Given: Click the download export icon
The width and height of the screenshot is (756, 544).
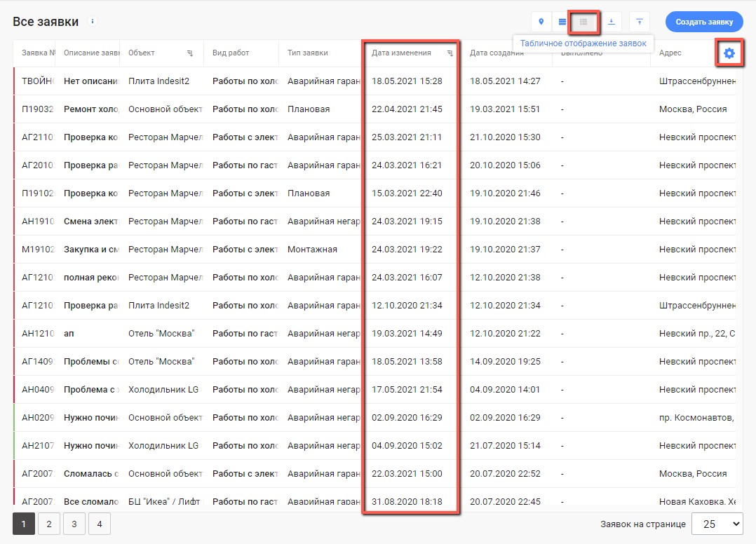Looking at the screenshot, I should click(x=612, y=22).
